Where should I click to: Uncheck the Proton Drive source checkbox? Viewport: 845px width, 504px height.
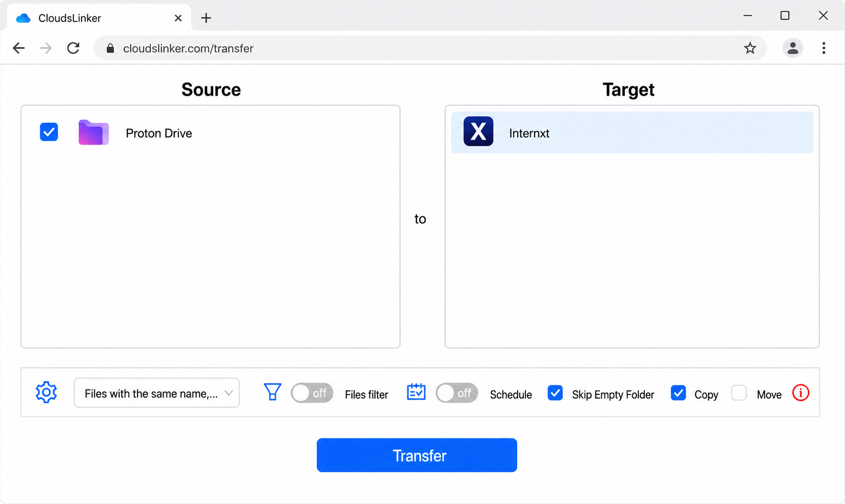click(x=49, y=132)
